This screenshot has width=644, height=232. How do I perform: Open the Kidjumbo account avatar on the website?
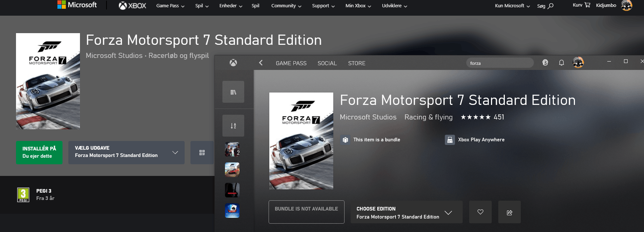pyautogui.click(x=627, y=5)
